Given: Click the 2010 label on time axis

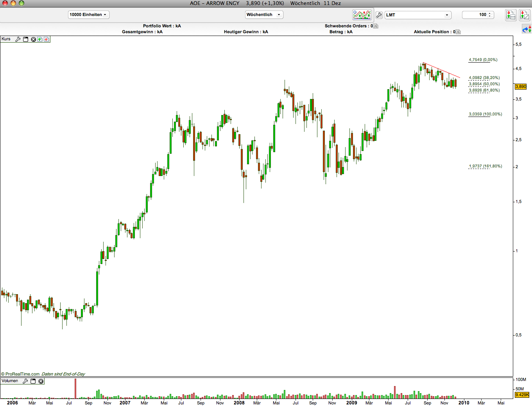Looking at the screenshot, I should click(x=464, y=403).
